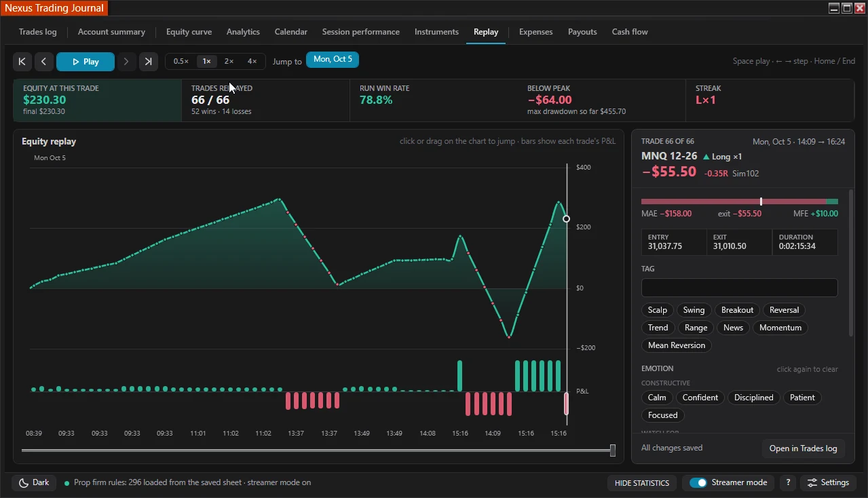Viewport: 868px width, 498px height.
Task: Switch to Session performance tab
Action: coord(361,32)
